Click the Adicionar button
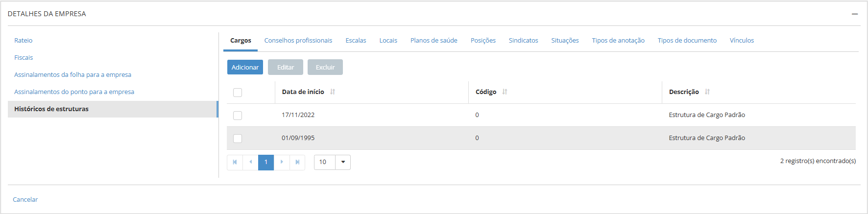The image size is (868, 214). pyautogui.click(x=245, y=68)
